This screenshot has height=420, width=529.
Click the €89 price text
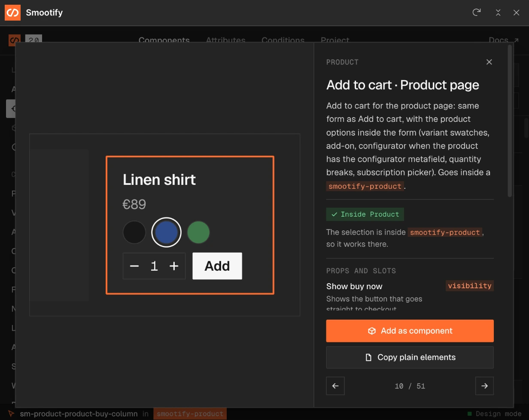[x=134, y=204]
